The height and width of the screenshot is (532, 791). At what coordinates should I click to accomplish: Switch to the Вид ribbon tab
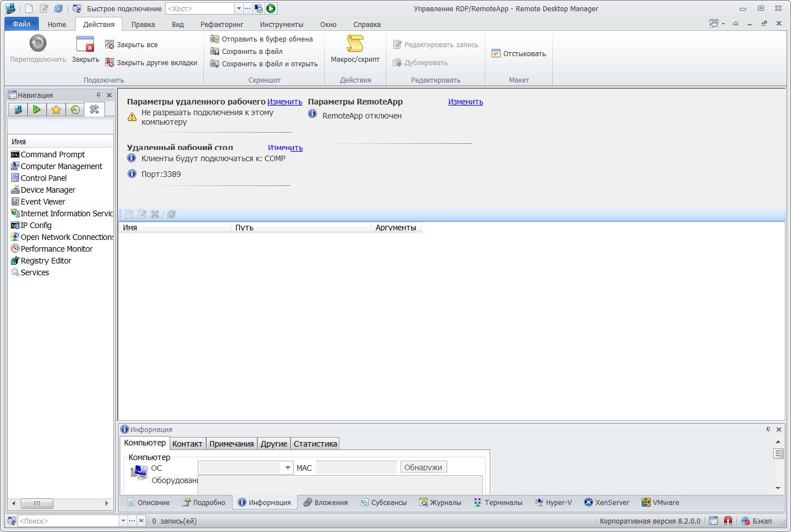click(178, 24)
